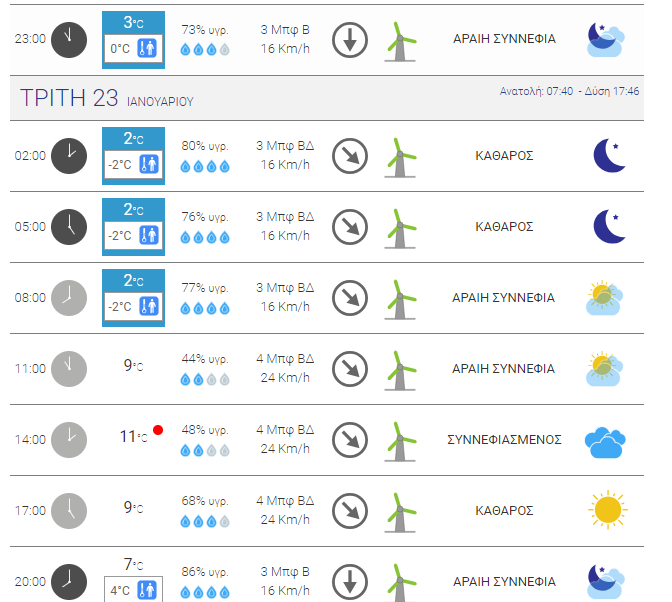Click the grey clock icon at 14:00
Viewport: 672px width, 602px height.
(x=69, y=440)
